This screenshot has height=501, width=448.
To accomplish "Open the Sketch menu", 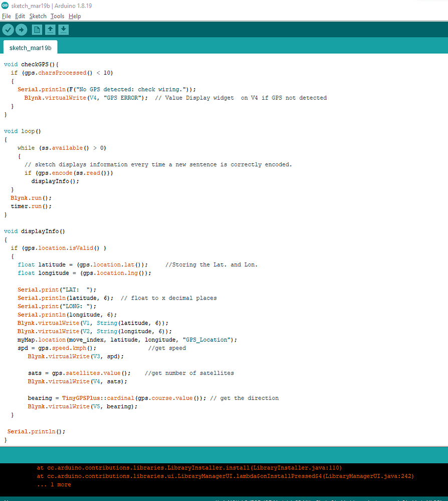I will (38, 16).
